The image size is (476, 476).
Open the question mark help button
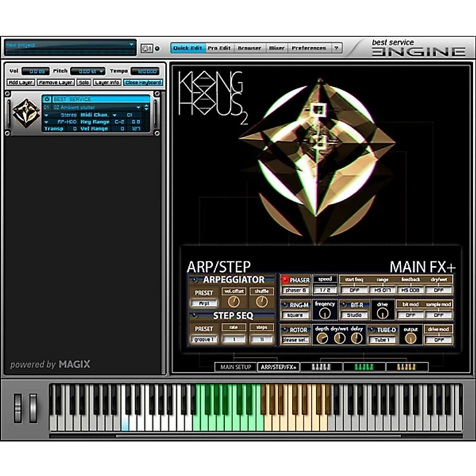click(336, 48)
